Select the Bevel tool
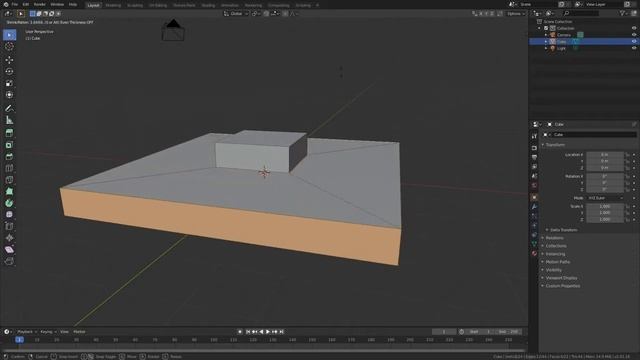 click(9, 156)
